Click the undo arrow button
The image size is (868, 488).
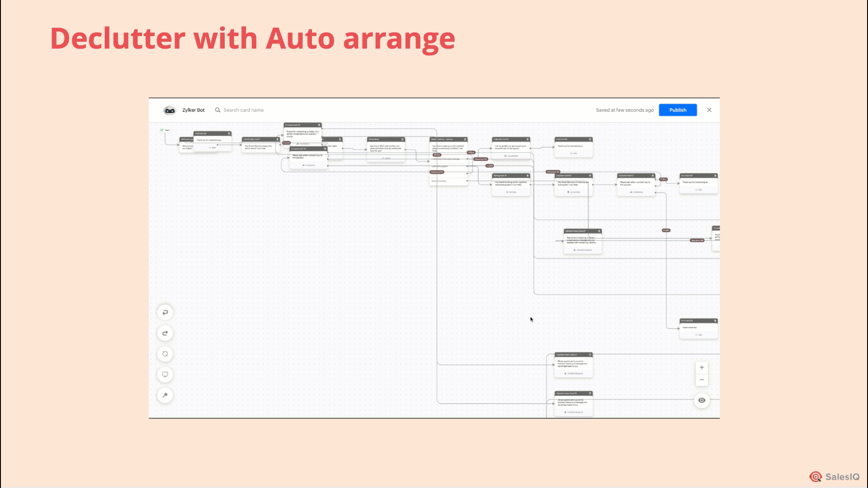(165, 313)
